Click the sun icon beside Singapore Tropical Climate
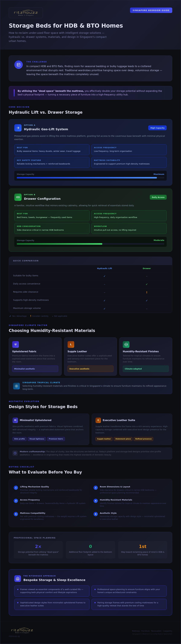Viewport: 181px width, 644px height. click(x=16, y=386)
